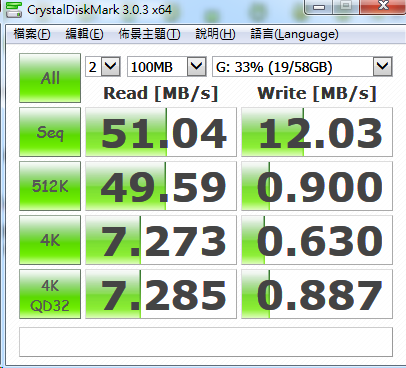Click the CrystalDiskMark app icon in title bar
This screenshot has width=406, height=368.
click(x=13, y=9)
